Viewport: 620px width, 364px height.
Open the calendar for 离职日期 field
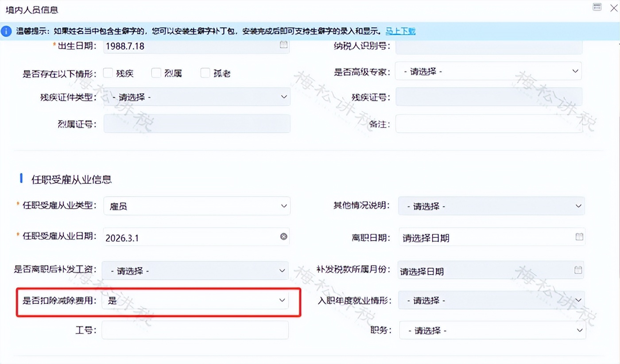[x=579, y=237]
